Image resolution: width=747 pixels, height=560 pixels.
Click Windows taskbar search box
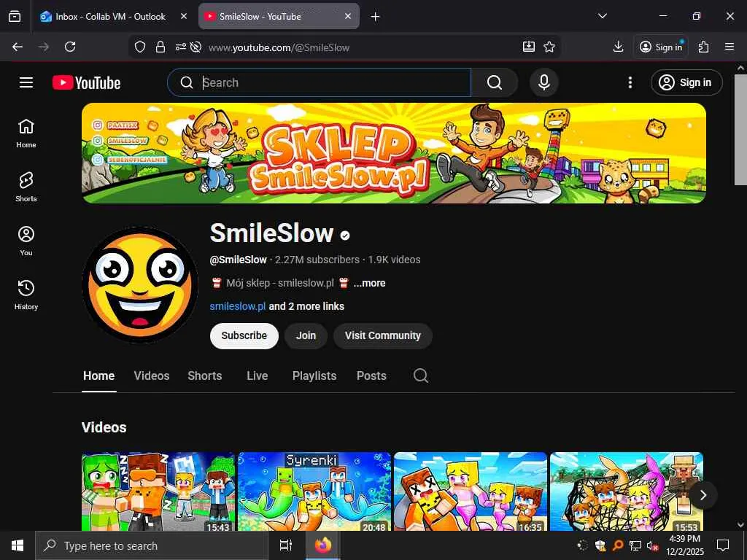[152, 545]
